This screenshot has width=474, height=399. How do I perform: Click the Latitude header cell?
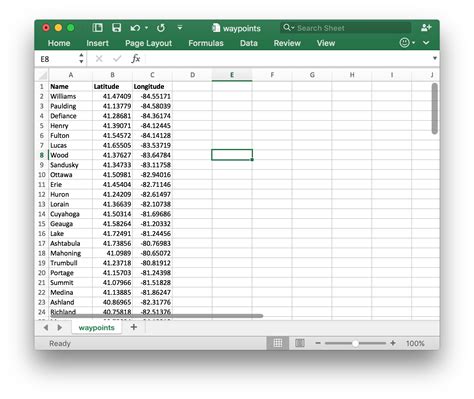click(112, 86)
